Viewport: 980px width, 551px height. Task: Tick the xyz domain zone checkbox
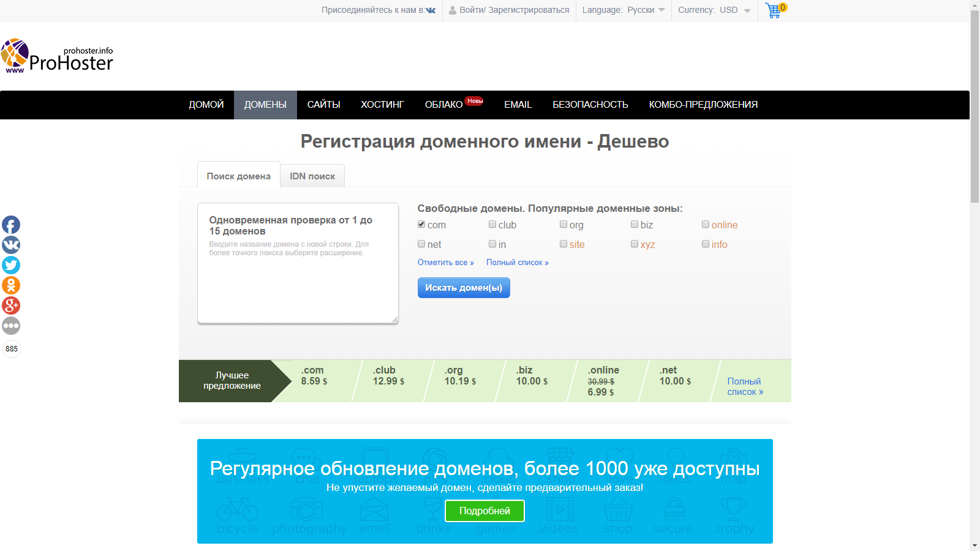tap(635, 244)
